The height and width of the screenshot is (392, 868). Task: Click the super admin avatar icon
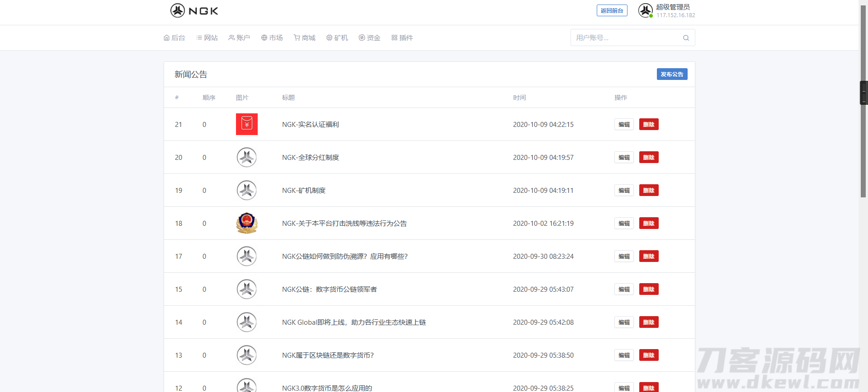click(645, 10)
